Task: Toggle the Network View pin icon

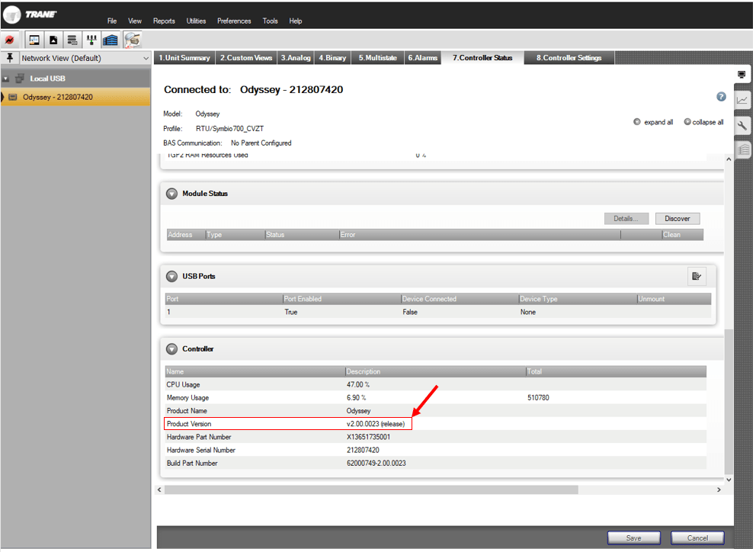Action: point(9,58)
